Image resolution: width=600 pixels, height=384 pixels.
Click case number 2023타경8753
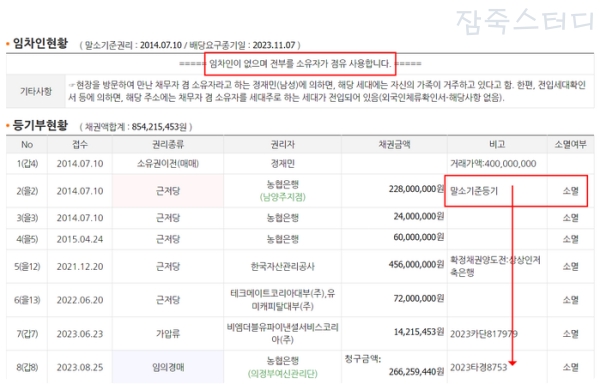[x=478, y=367]
